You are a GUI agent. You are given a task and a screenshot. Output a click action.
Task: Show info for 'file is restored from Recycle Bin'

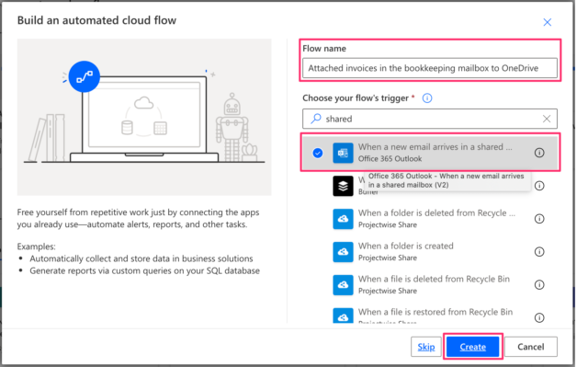pos(539,318)
